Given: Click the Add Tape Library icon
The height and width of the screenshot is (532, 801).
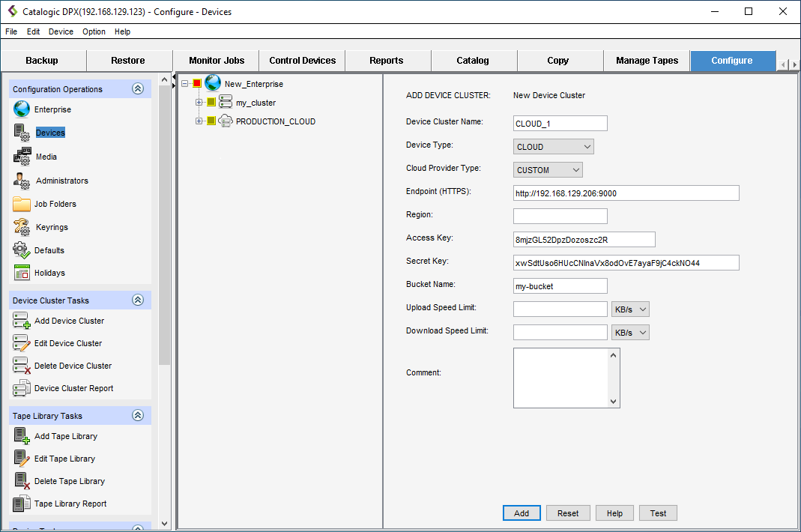Looking at the screenshot, I should (22, 436).
